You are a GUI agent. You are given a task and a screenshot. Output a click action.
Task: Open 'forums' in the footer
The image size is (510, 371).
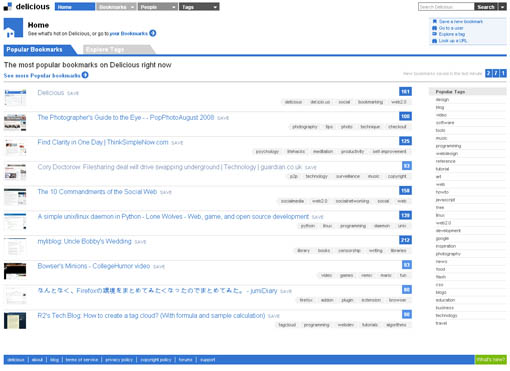click(185, 360)
